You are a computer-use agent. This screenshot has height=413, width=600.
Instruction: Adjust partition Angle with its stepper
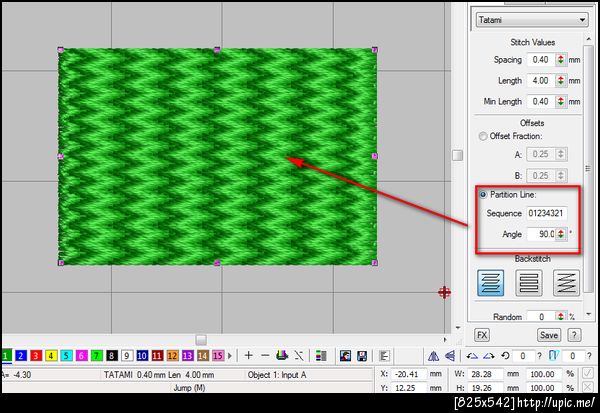(561, 233)
